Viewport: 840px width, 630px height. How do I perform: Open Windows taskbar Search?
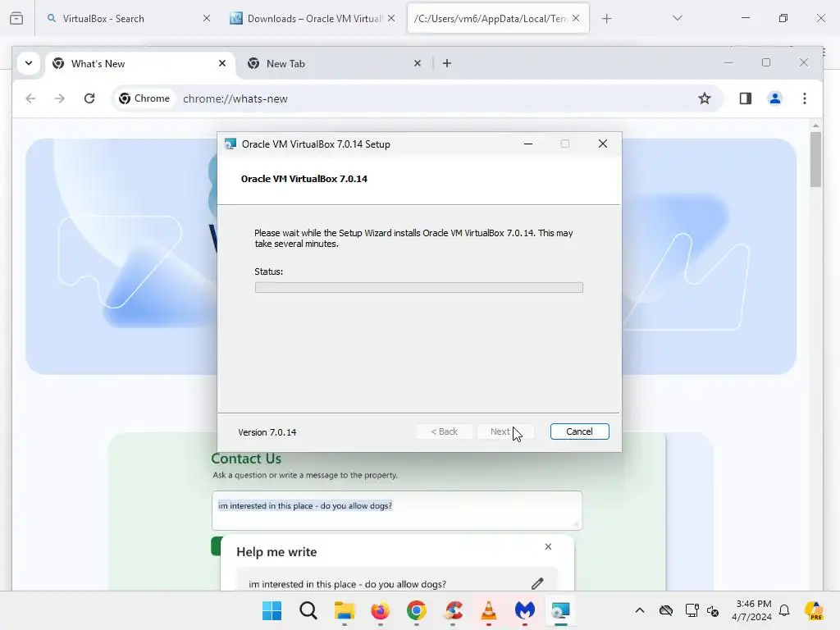tap(308, 610)
